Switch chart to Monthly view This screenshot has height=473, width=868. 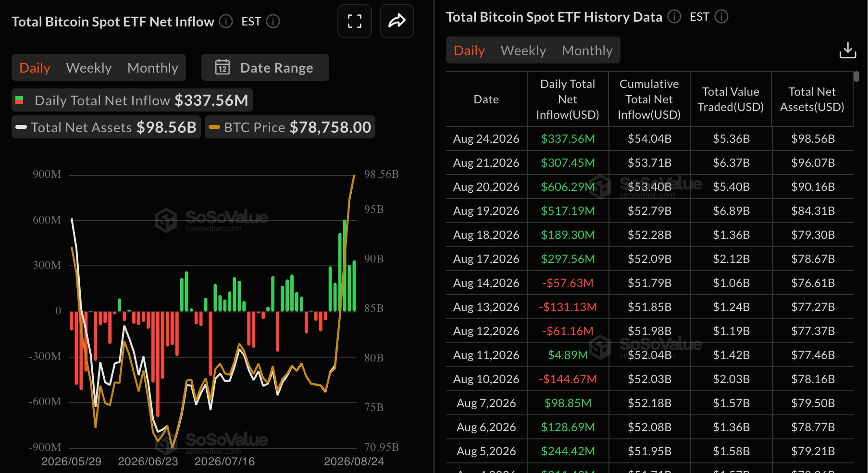(153, 68)
